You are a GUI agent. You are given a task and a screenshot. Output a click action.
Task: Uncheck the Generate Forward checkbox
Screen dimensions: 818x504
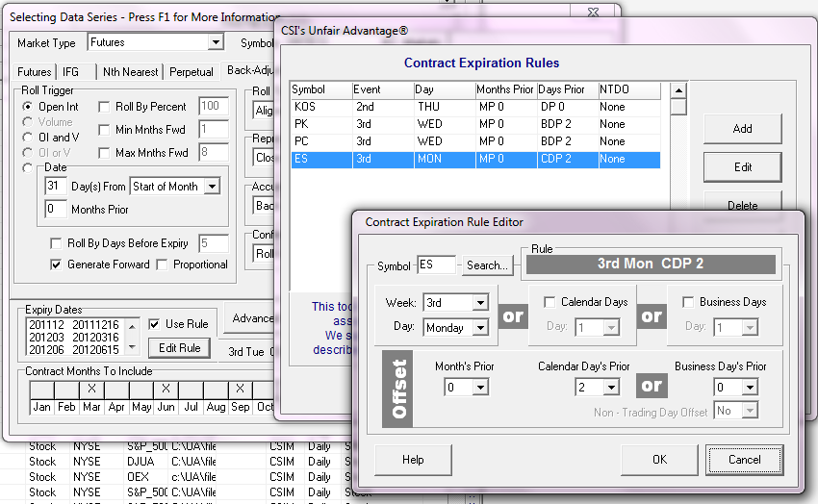56,265
